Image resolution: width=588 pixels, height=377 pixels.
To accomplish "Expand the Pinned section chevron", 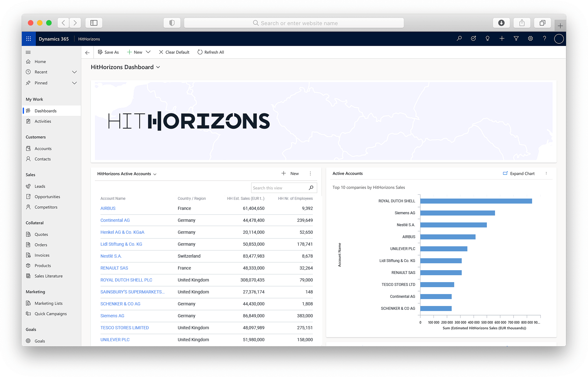I will (x=74, y=83).
